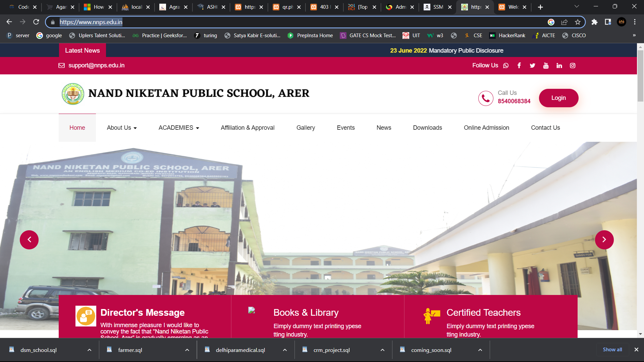
Task: Open the Extensions puzzle icon
Action: click(594, 22)
